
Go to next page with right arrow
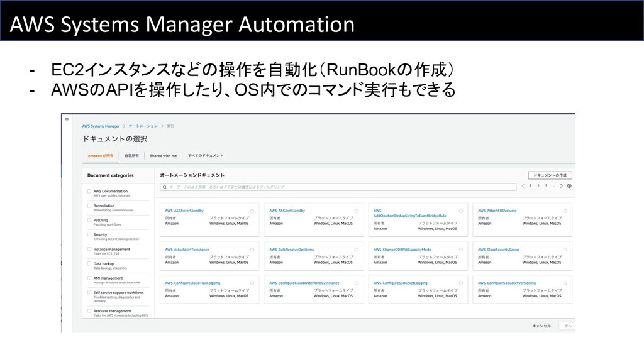[x=562, y=186]
